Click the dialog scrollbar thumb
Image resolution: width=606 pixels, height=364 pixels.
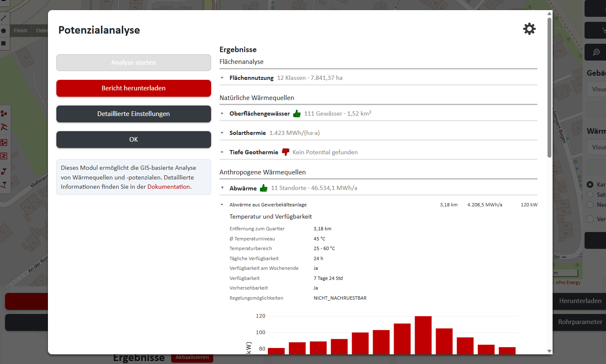[549, 87]
